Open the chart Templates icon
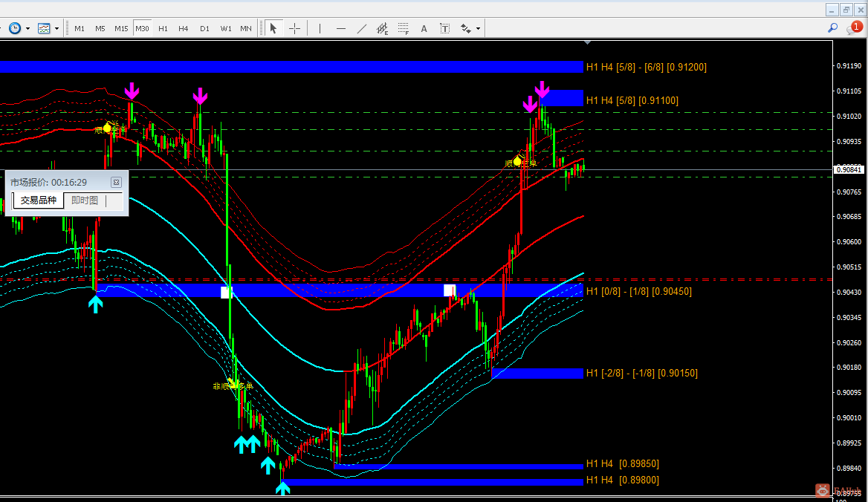 click(x=44, y=28)
